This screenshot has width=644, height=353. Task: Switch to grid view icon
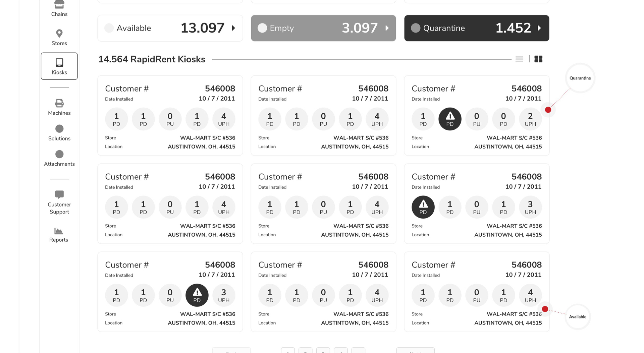point(538,59)
